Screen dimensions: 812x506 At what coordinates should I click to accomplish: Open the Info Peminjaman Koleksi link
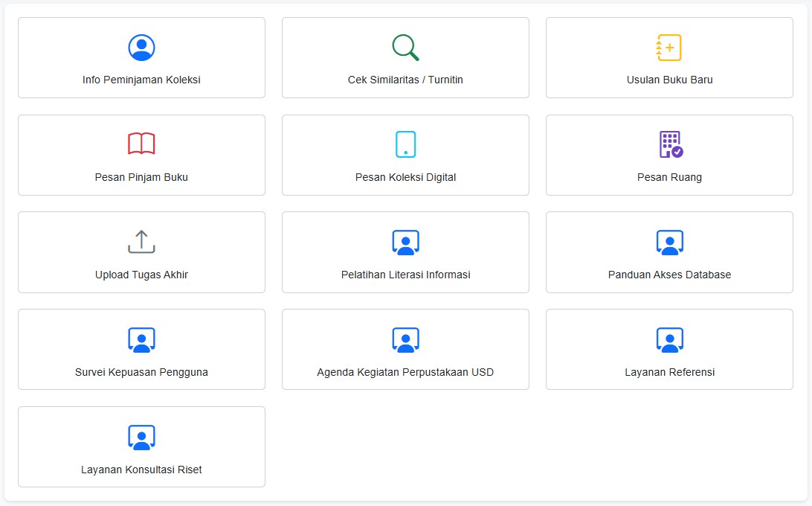click(x=141, y=80)
